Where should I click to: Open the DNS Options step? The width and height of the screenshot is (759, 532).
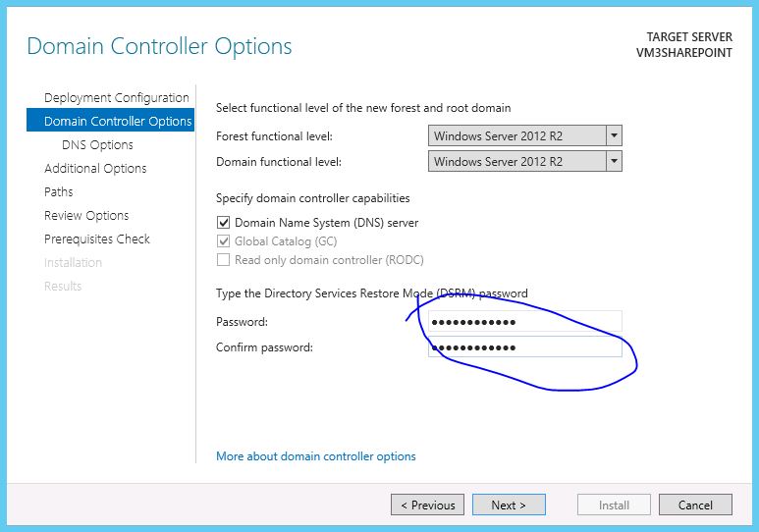pos(97,144)
